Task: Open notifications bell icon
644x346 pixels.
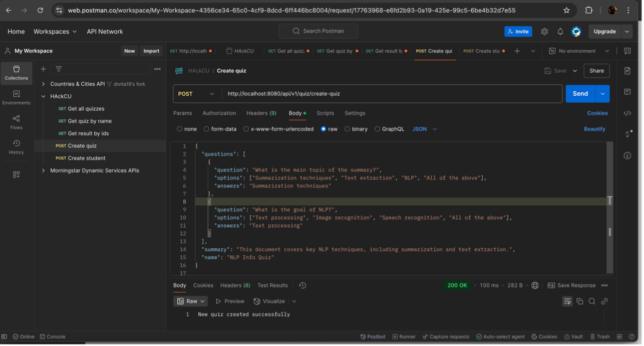Action: click(x=560, y=31)
